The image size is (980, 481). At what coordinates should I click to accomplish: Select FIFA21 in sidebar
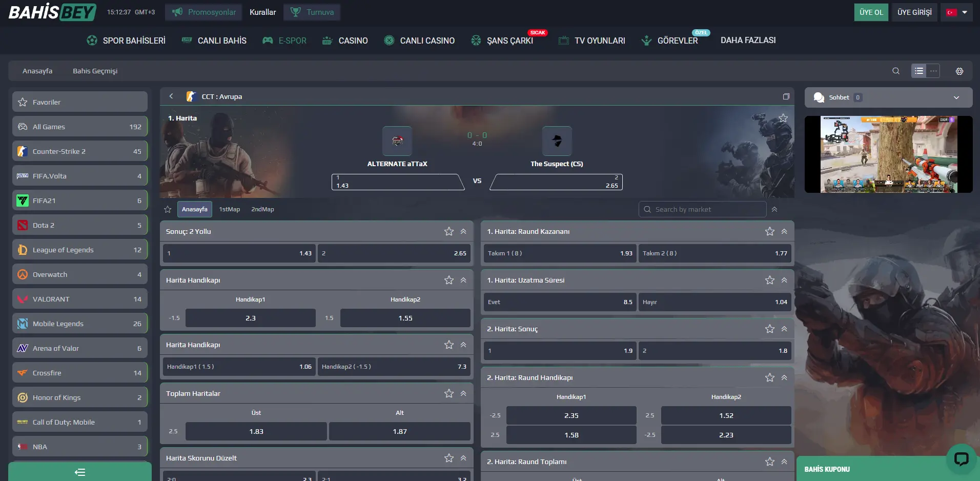[80, 201]
